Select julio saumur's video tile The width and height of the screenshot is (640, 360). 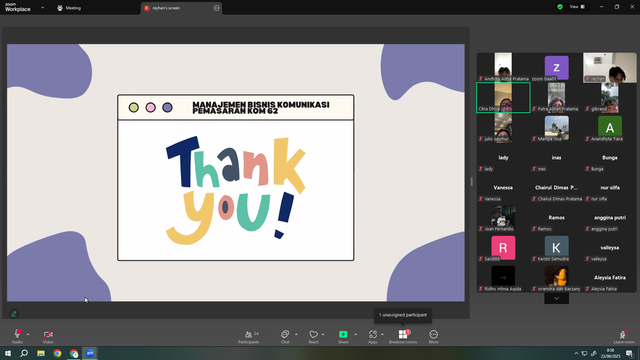503,127
